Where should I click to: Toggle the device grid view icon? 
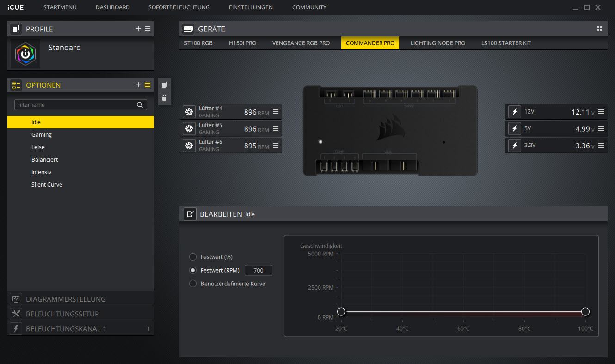pos(600,29)
